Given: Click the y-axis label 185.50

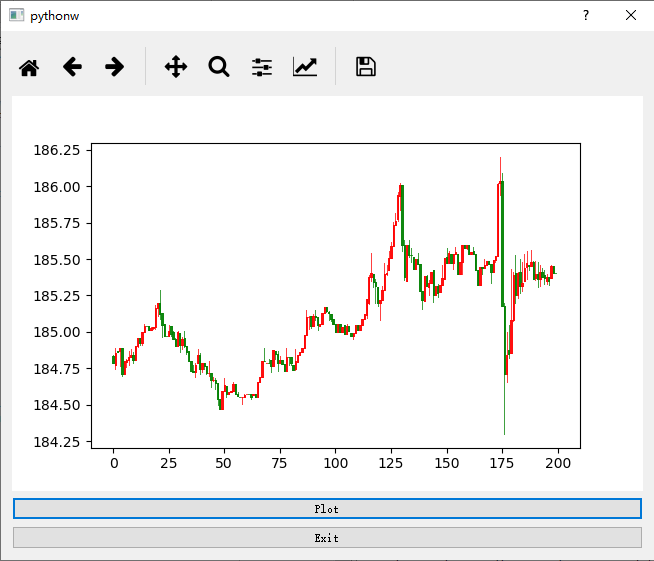Looking at the screenshot, I should 57,260.
